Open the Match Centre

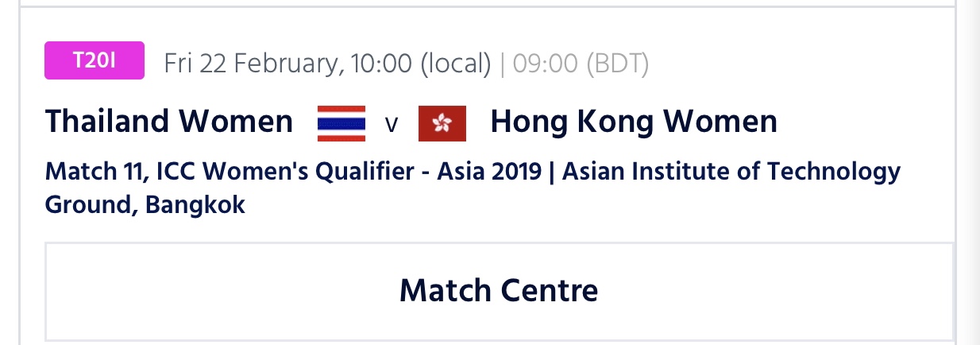(x=499, y=291)
